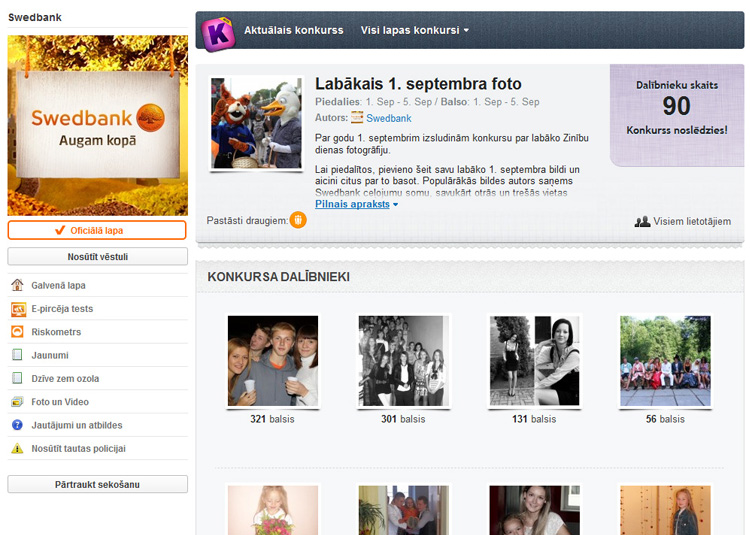Open the Swedbank Augam kopā banner image
This screenshot has width=750, height=535.
click(x=98, y=125)
